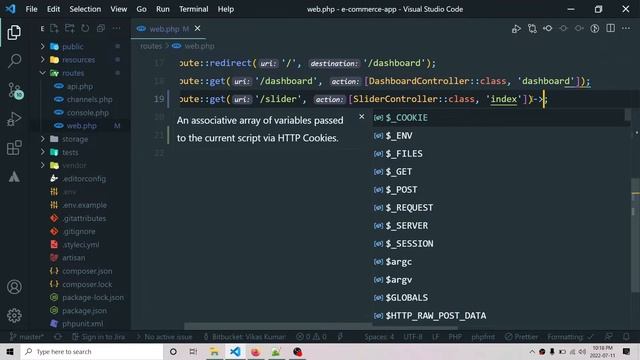Open the Accounts menu icon

(14, 287)
